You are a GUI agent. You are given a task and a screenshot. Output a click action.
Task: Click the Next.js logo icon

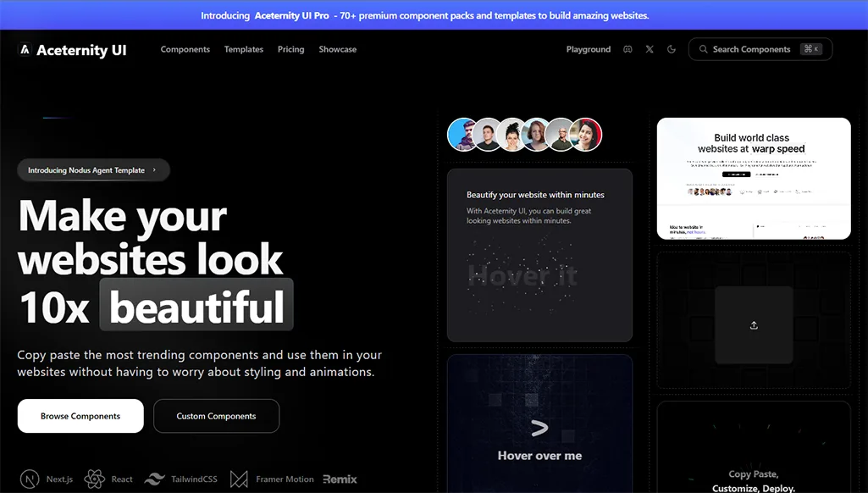[30, 479]
